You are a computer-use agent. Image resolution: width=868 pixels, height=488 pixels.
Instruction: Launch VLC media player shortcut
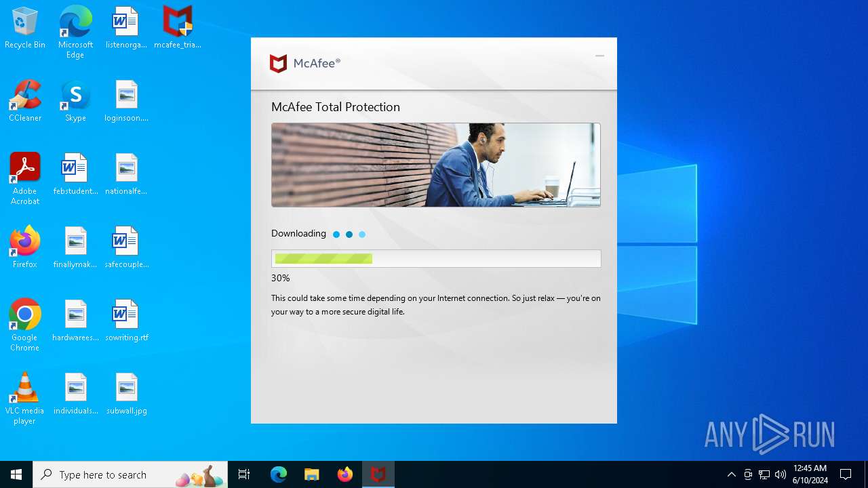(25, 399)
